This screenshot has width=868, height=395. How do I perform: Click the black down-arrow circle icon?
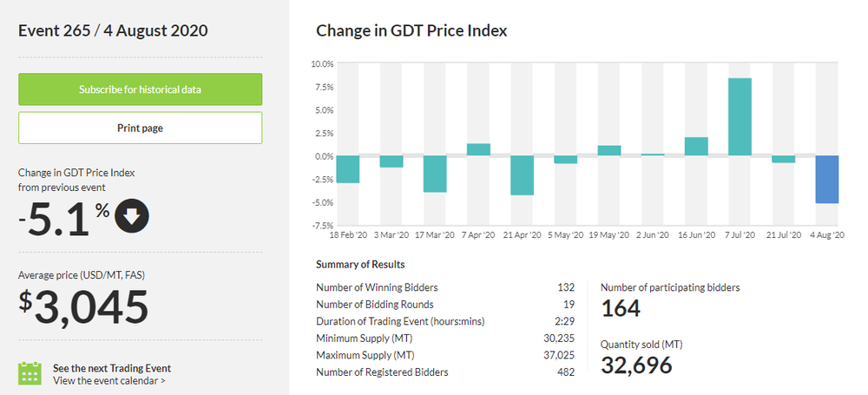(x=132, y=218)
